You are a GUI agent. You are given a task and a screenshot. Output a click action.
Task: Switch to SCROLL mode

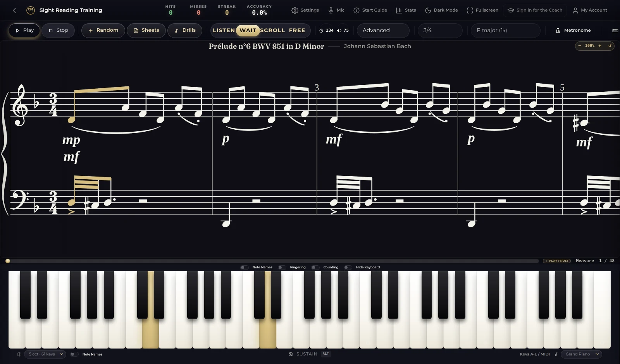tap(272, 31)
